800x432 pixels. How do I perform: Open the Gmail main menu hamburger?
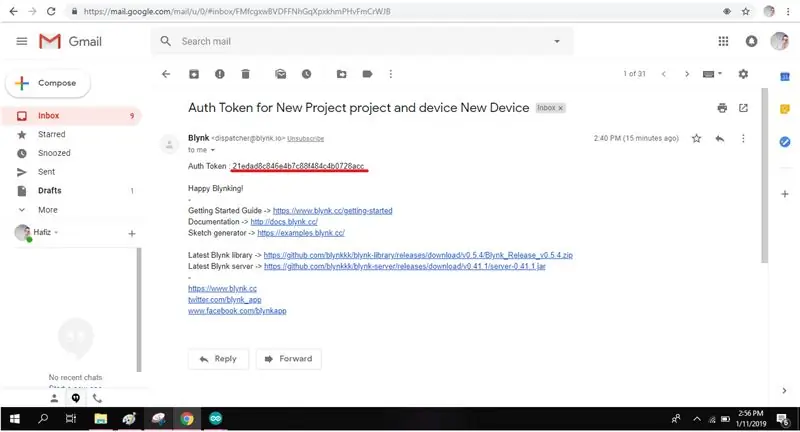(21, 41)
